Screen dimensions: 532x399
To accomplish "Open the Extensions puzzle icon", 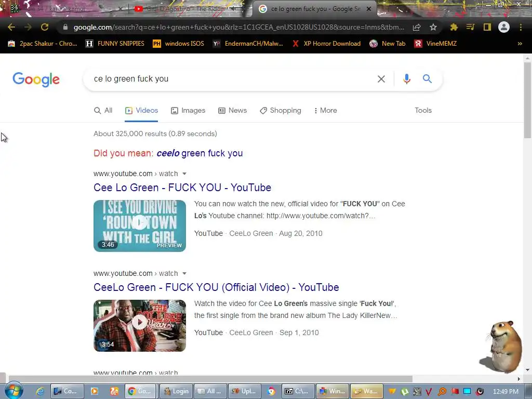I will (x=454, y=27).
